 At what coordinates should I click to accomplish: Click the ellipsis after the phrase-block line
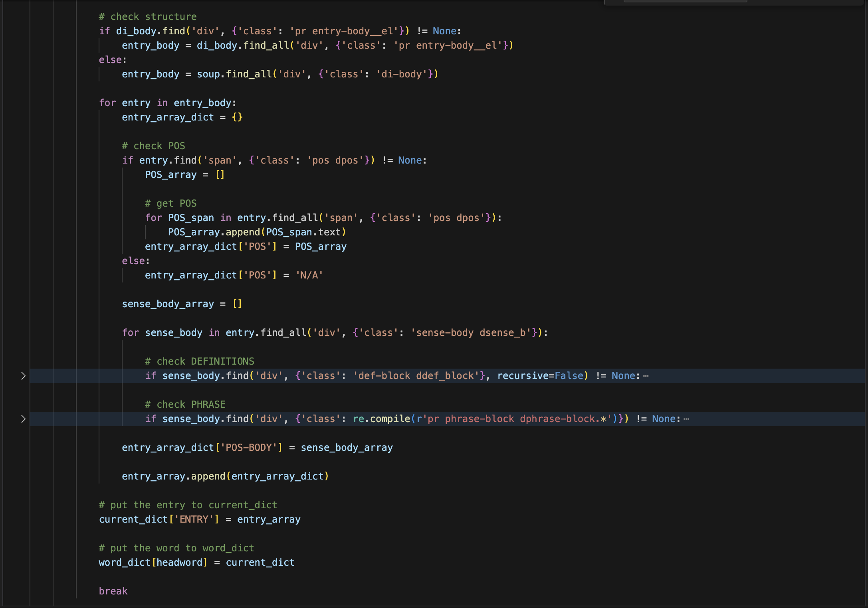click(x=686, y=419)
